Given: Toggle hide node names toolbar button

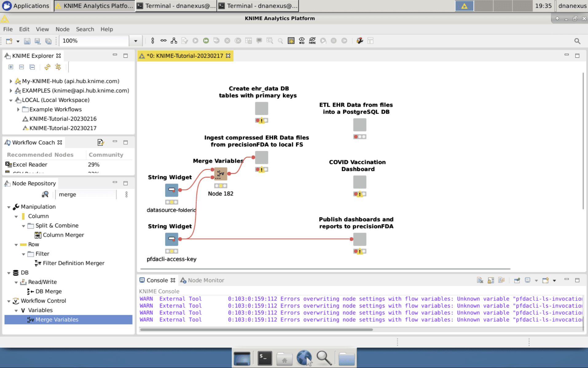Looking at the screenshot, I should click(312, 41).
